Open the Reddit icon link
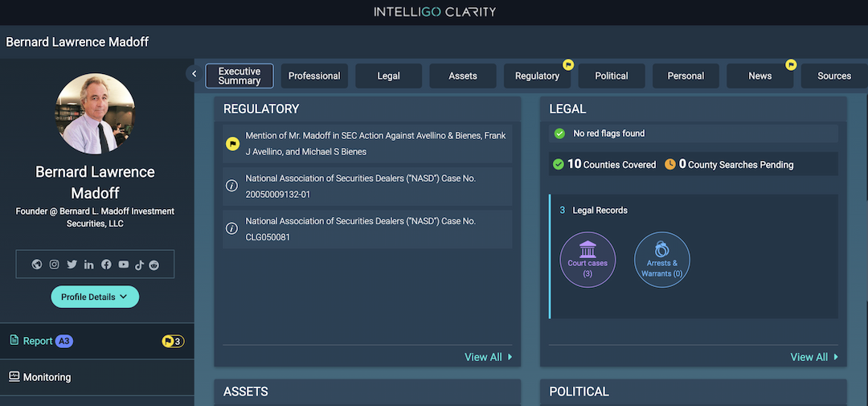Image resolution: width=868 pixels, height=406 pixels. click(x=154, y=265)
